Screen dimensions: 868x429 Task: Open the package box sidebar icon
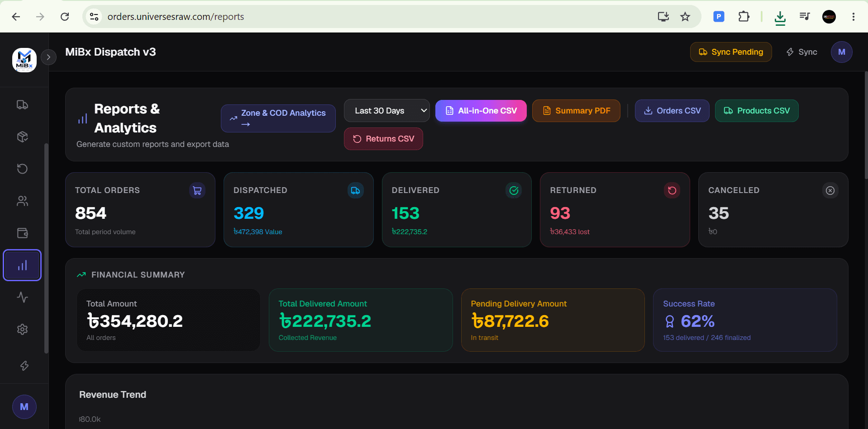[x=22, y=137]
